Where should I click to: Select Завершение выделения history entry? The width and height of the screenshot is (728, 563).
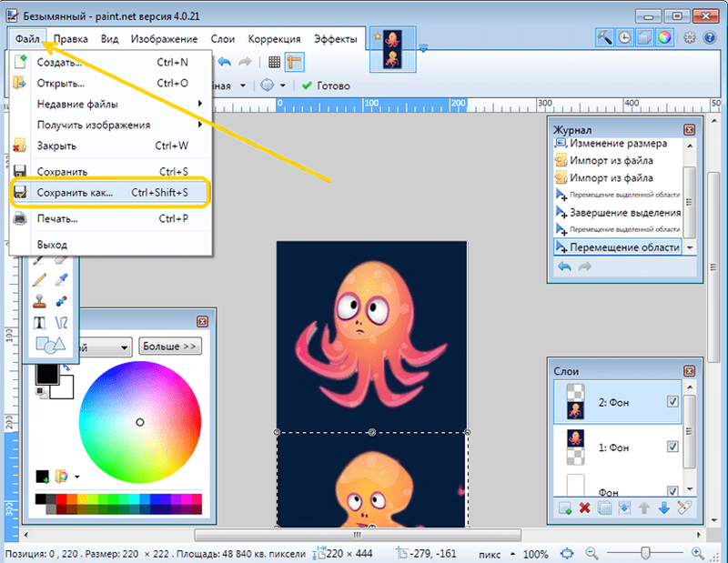pyautogui.click(x=618, y=213)
